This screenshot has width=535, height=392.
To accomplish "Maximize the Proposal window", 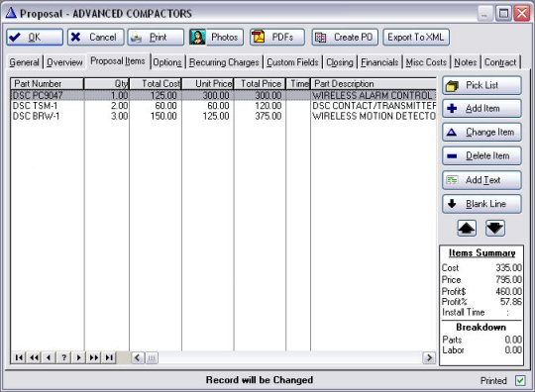I will pyautogui.click(x=503, y=14).
